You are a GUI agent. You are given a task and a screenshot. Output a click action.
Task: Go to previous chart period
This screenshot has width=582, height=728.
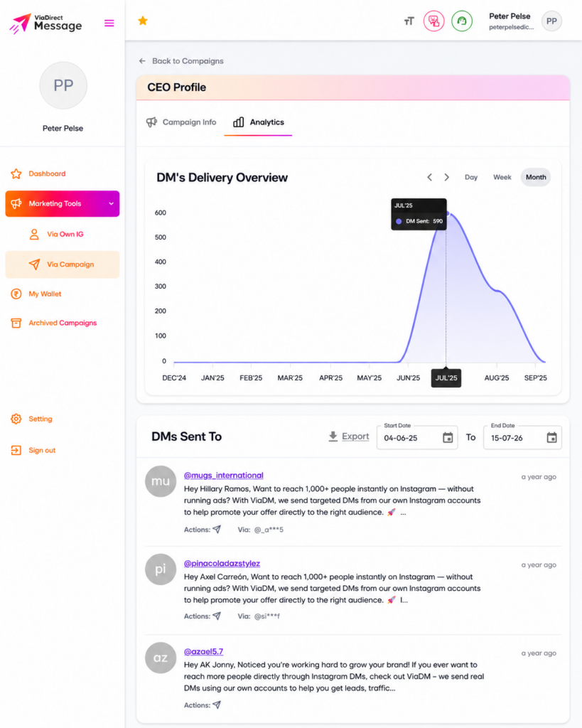pos(430,177)
